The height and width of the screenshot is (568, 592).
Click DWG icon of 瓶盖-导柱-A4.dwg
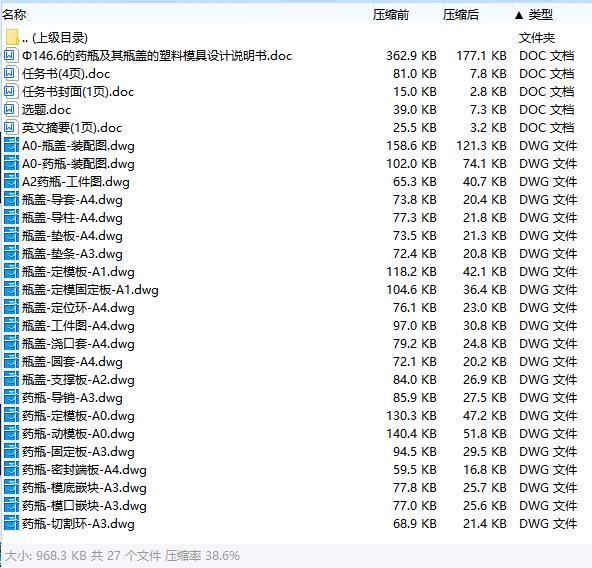(x=11, y=218)
